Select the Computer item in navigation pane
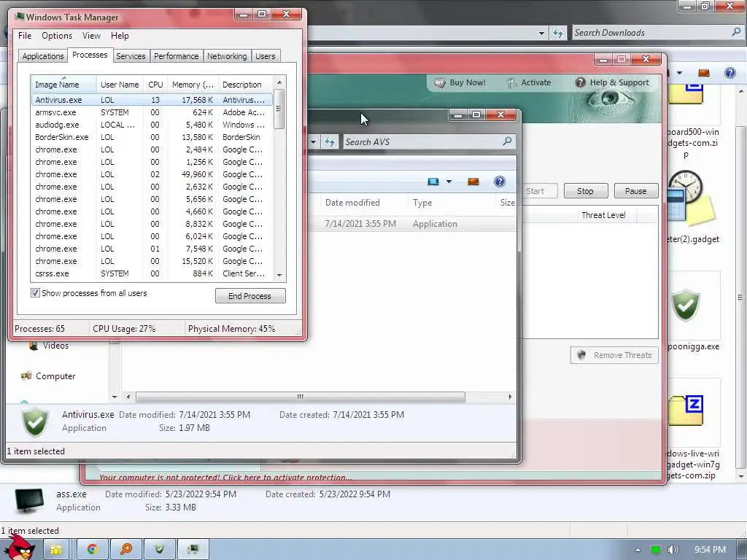This screenshot has width=747, height=560. pyautogui.click(x=48, y=376)
